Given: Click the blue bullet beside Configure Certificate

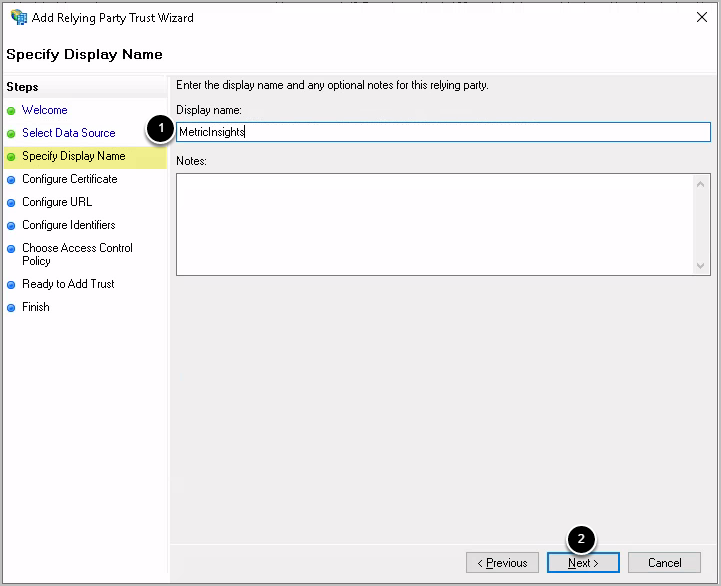Looking at the screenshot, I should [x=11, y=180].
